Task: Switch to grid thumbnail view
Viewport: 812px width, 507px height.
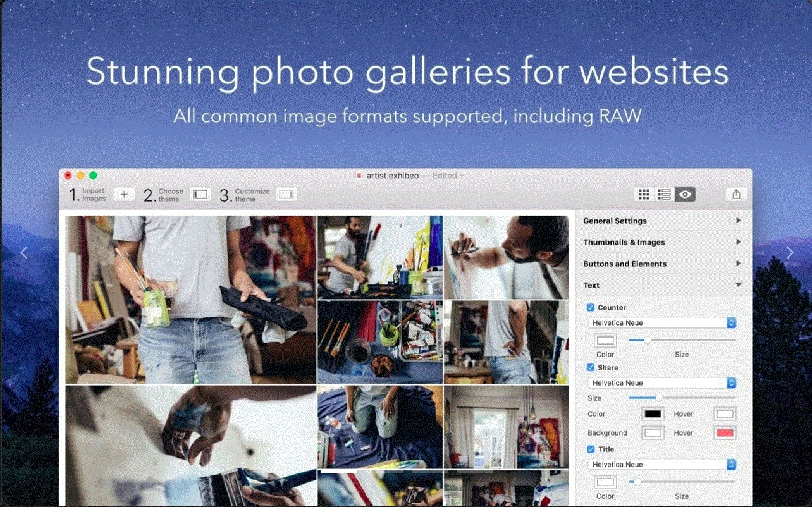Action: point(644,195)
